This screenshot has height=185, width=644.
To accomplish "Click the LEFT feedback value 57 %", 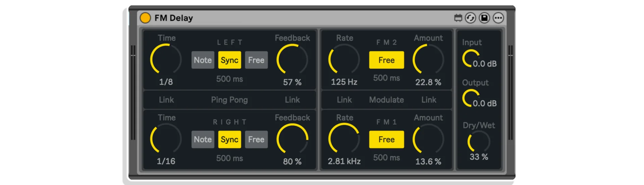I will click(292, 82).
